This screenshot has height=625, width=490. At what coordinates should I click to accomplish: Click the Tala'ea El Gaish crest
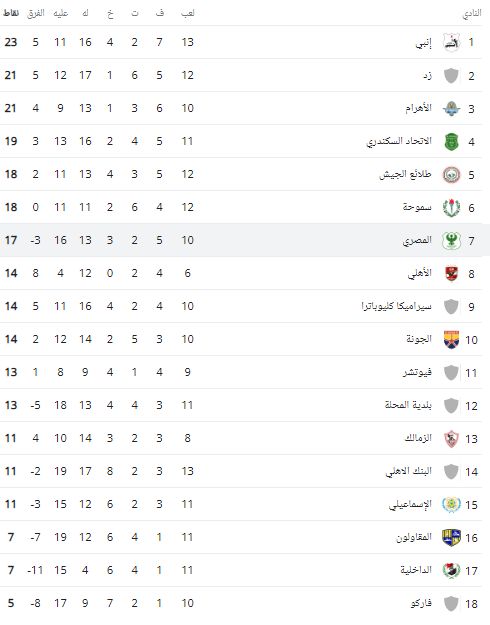(451, 175)
